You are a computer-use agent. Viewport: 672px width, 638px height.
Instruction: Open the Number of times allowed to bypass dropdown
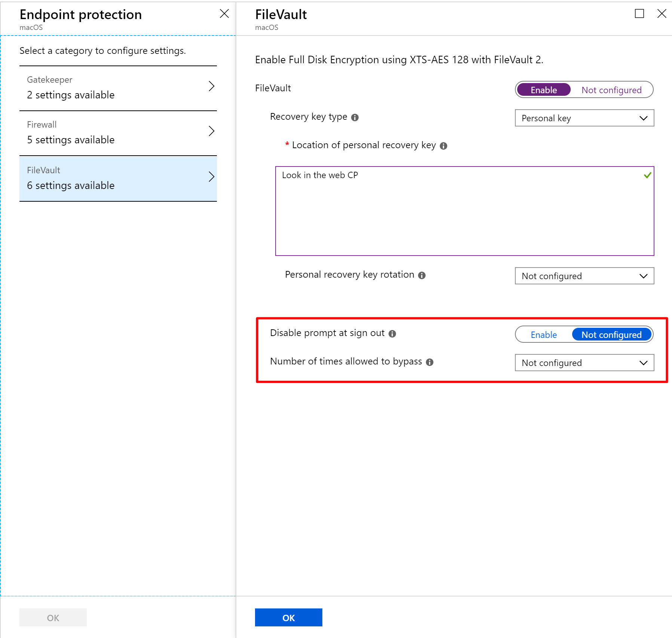click(584, 363)
